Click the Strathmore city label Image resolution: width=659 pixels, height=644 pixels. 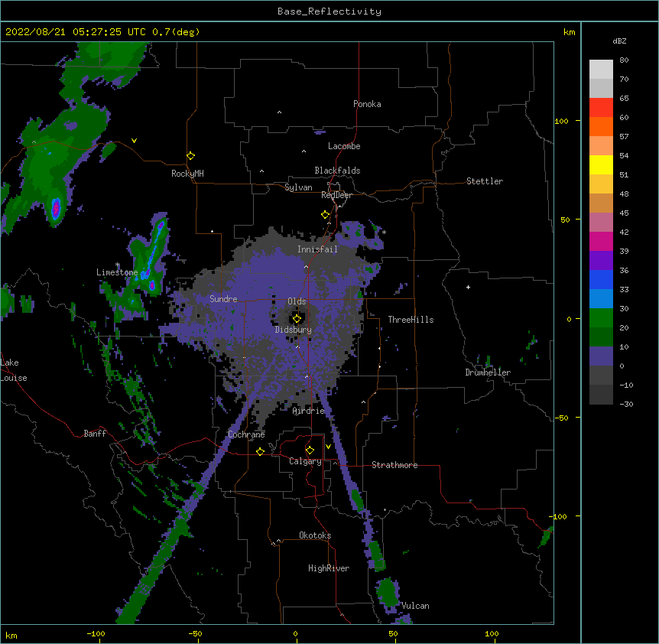(x=394, y=465)
